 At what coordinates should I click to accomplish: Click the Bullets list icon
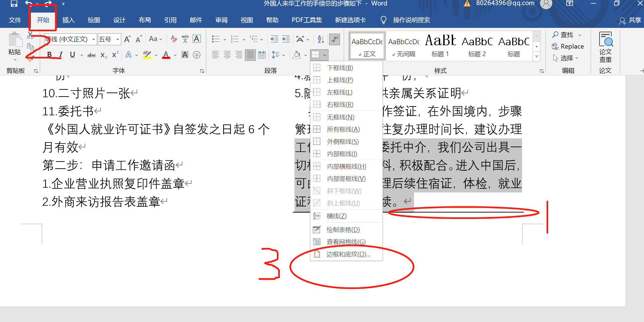216,39
